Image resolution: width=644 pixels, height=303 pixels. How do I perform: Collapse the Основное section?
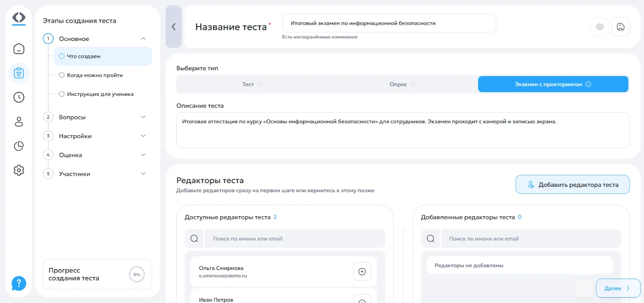143,39
